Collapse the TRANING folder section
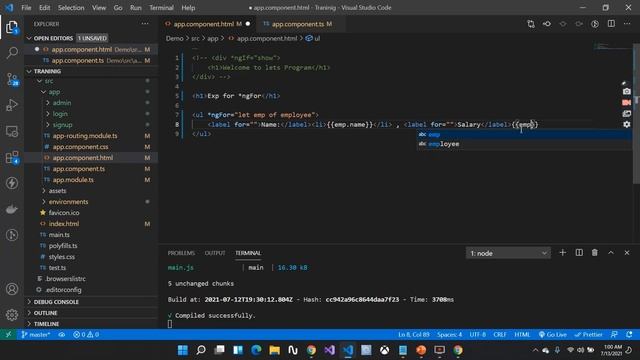 [x=47, y=71]
